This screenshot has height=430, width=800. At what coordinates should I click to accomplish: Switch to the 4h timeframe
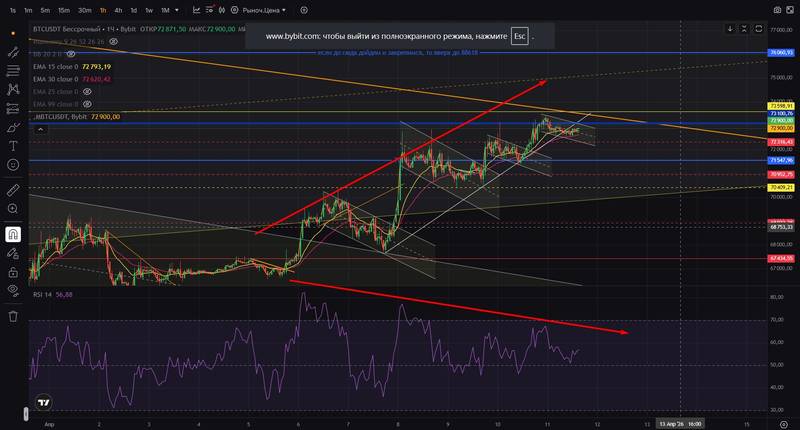(118, 10)
